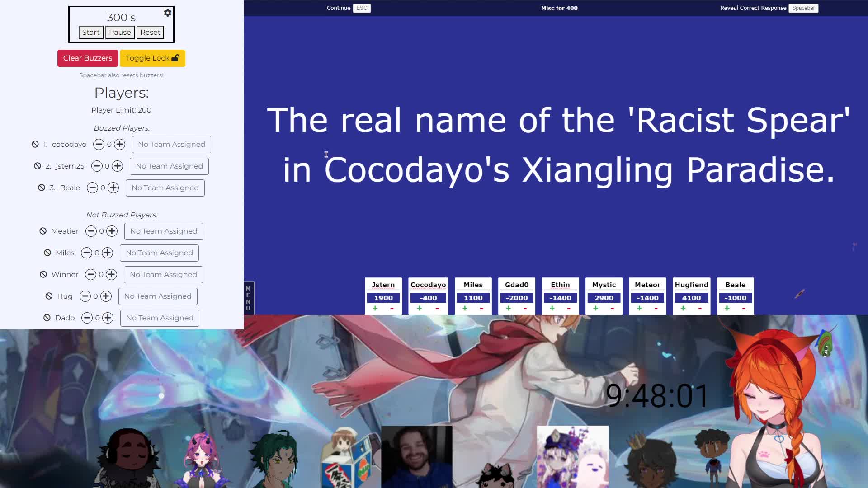The height and width of the screenshot is (488, 868).
Task: Block player Meatier with ban icon
Action: click(43, 231)
